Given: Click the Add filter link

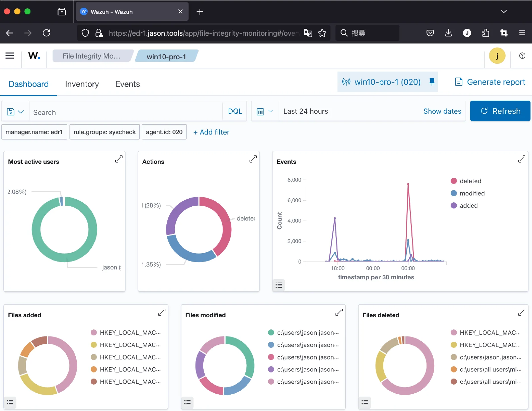Looking at the screenshot, I should [x=211, y=132].
